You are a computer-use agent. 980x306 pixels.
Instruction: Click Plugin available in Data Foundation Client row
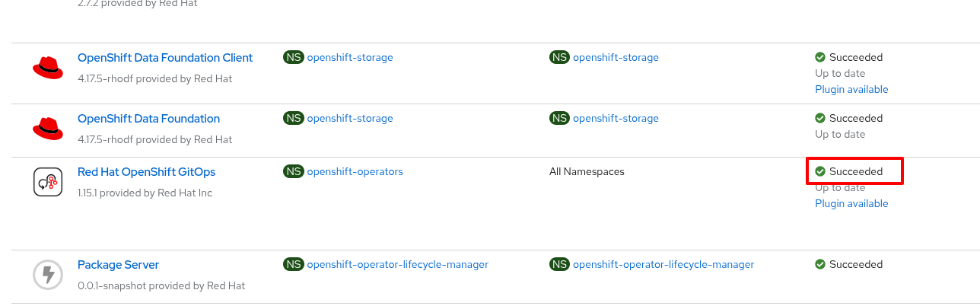tap(851, 89)
